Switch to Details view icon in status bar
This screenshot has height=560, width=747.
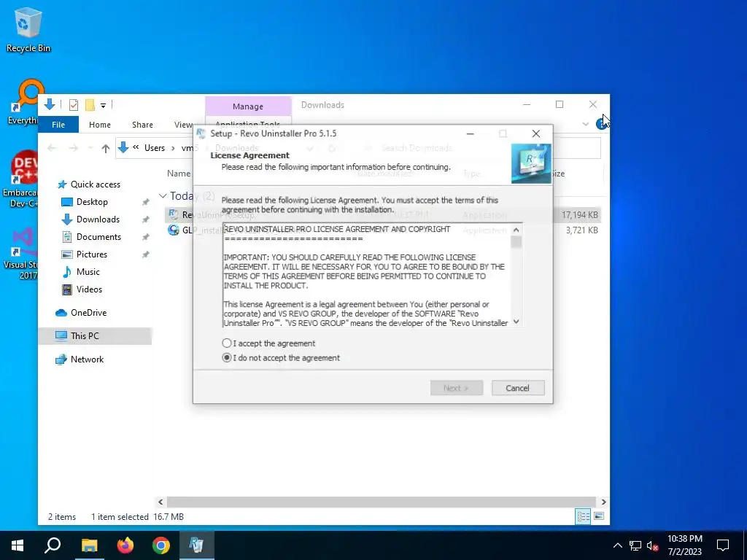(583, 516)
